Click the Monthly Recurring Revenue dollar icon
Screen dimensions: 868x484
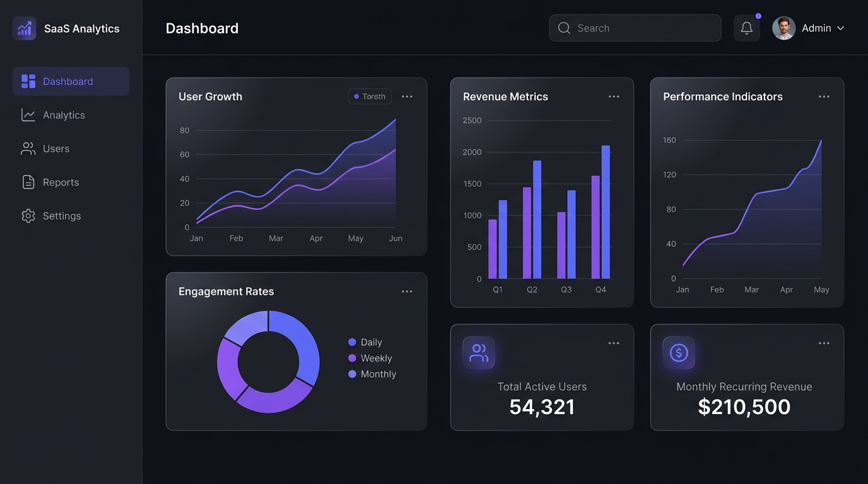point(679,353)
